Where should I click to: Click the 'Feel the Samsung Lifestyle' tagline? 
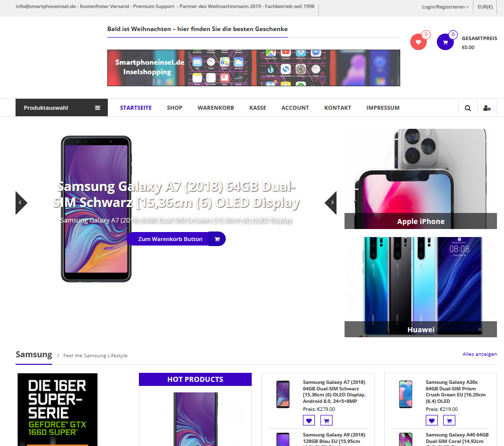pos(95,355)
